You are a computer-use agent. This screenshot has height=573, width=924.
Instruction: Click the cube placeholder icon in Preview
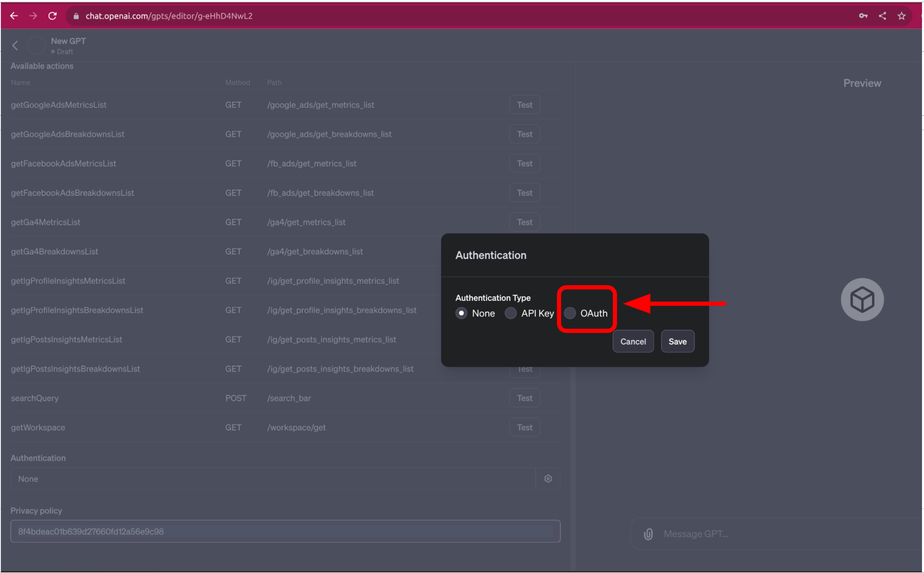pos(862,299)
